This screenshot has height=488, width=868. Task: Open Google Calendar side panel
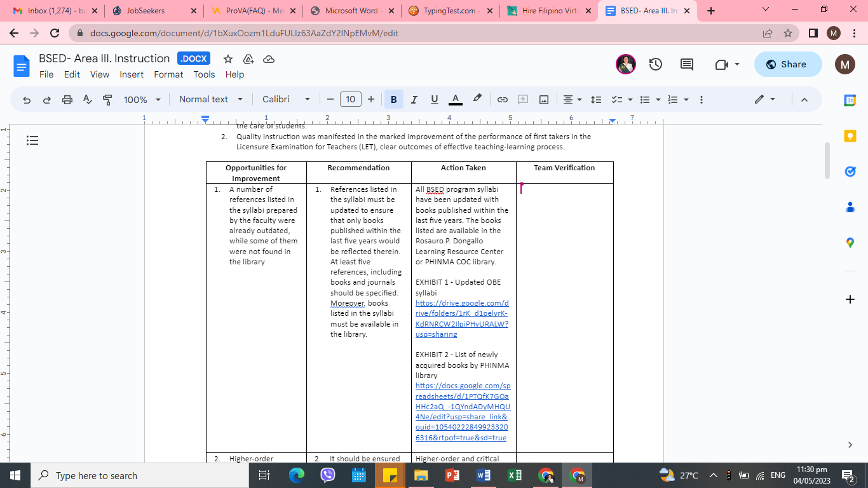850,100
